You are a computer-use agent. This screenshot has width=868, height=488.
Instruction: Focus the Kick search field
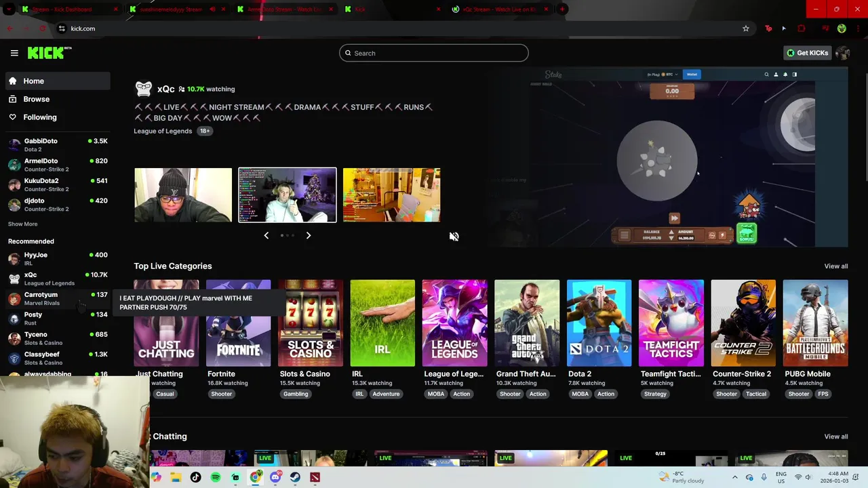point(434,53)
